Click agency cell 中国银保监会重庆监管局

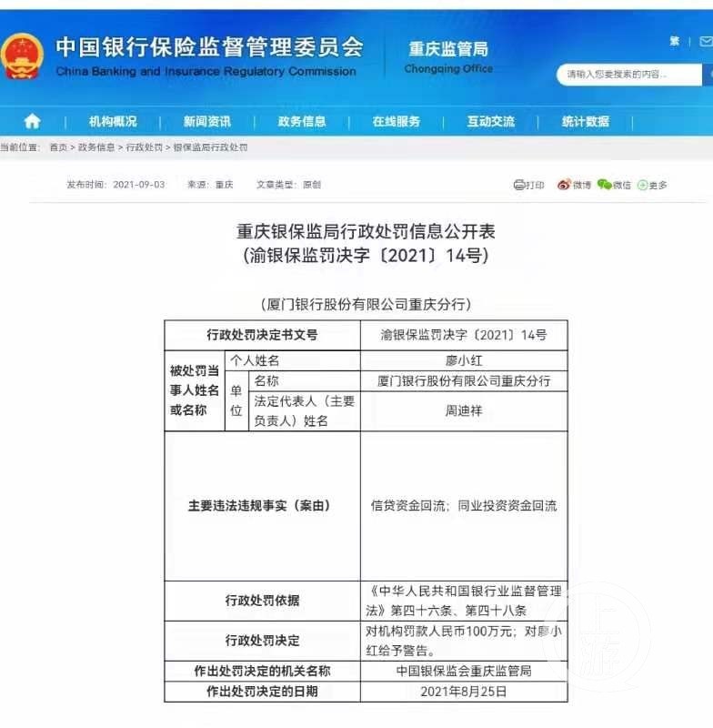pos(464,671)
